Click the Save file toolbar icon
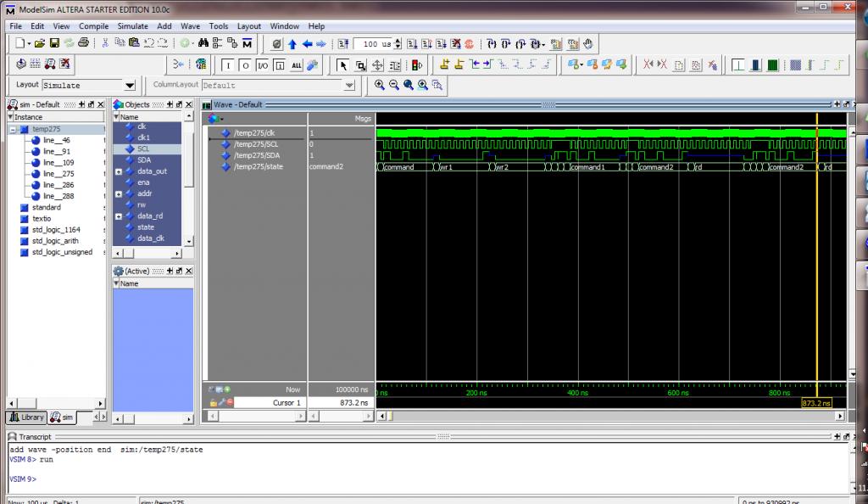Viewport: 868px width, 504px height. (55, 43)
